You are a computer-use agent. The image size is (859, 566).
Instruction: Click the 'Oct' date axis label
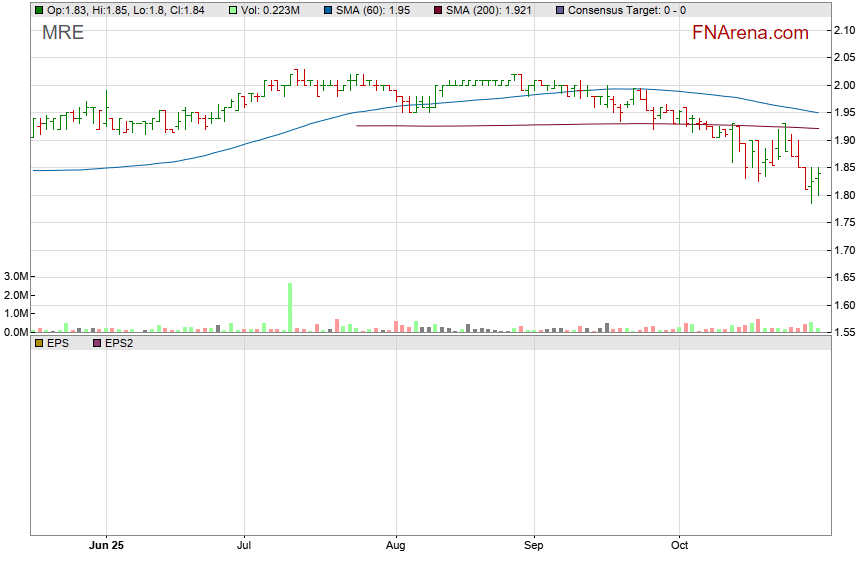tap(680, 546)
